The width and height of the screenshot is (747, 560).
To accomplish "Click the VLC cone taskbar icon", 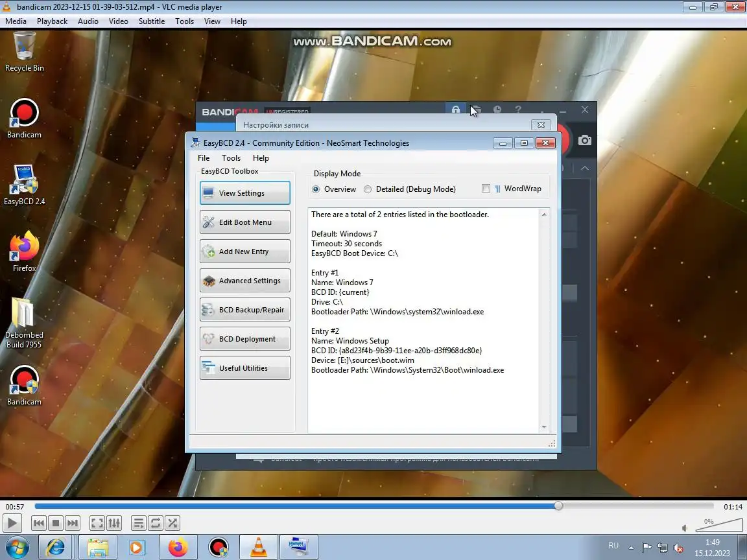I will point(259,548).
